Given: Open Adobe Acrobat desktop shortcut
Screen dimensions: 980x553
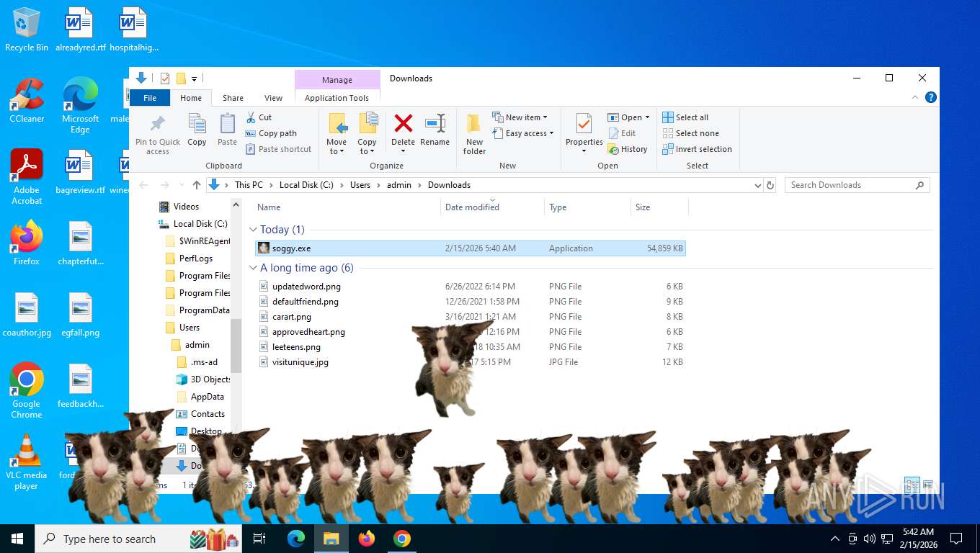Looking at the screenshot, I should (27, 176).
